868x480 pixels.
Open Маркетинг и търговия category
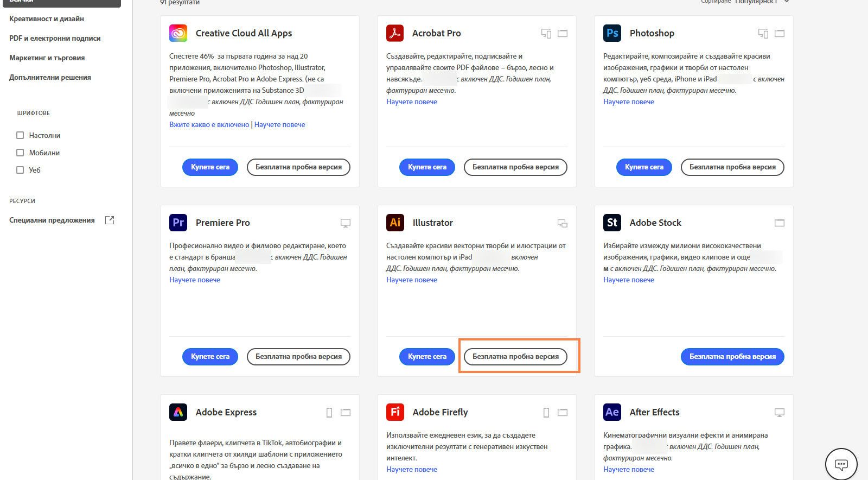47,58
